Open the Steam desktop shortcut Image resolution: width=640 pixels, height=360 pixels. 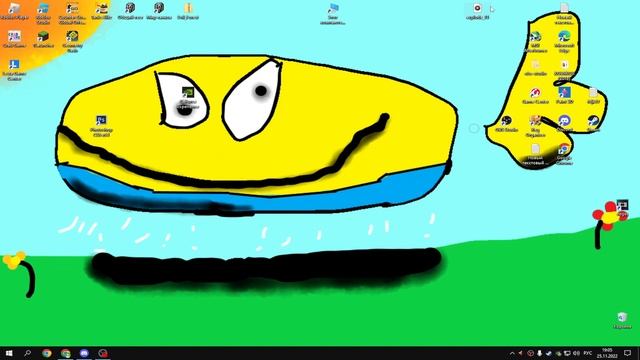[593, 123]
